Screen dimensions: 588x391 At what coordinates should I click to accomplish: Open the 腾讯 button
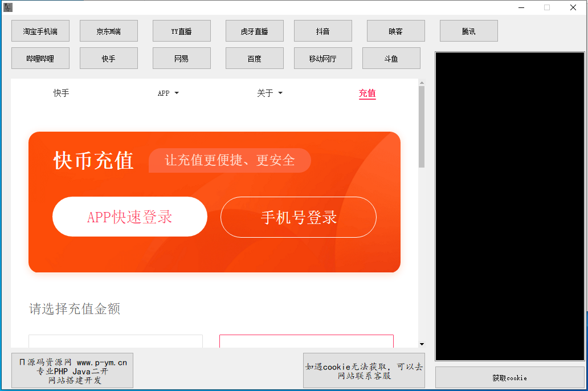(469, 31)
